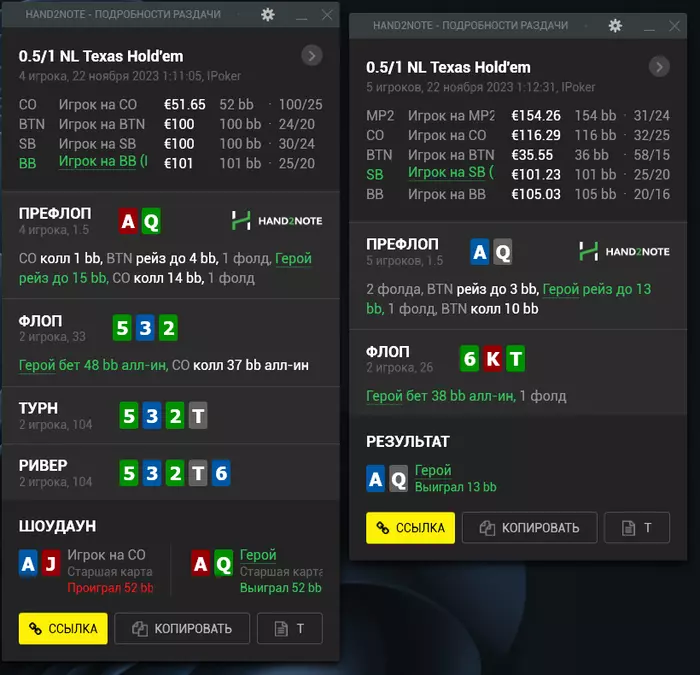Click Герой link in left flop action line
Screen dimensions: 700x675
pyautogui.click(x=37, y=365)
